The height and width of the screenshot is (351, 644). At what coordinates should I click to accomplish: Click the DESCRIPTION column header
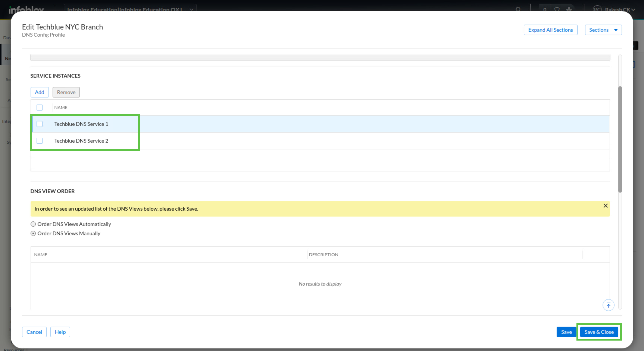point(323,254)
